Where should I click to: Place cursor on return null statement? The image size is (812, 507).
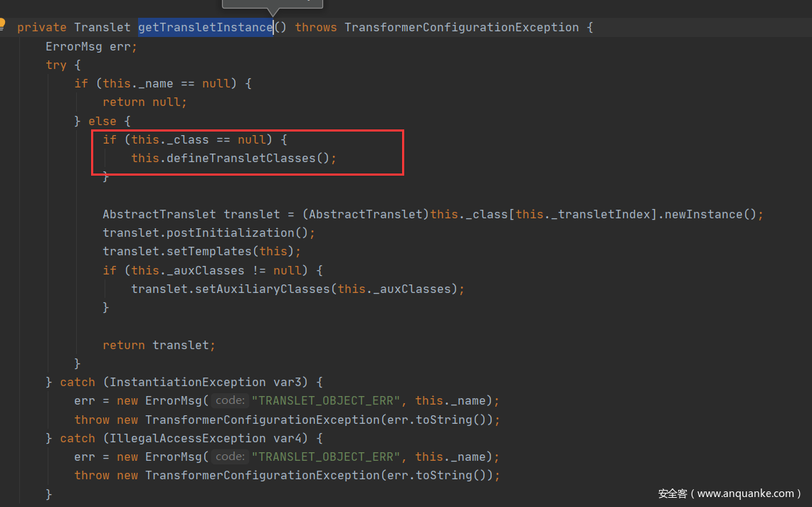[144, 102]
